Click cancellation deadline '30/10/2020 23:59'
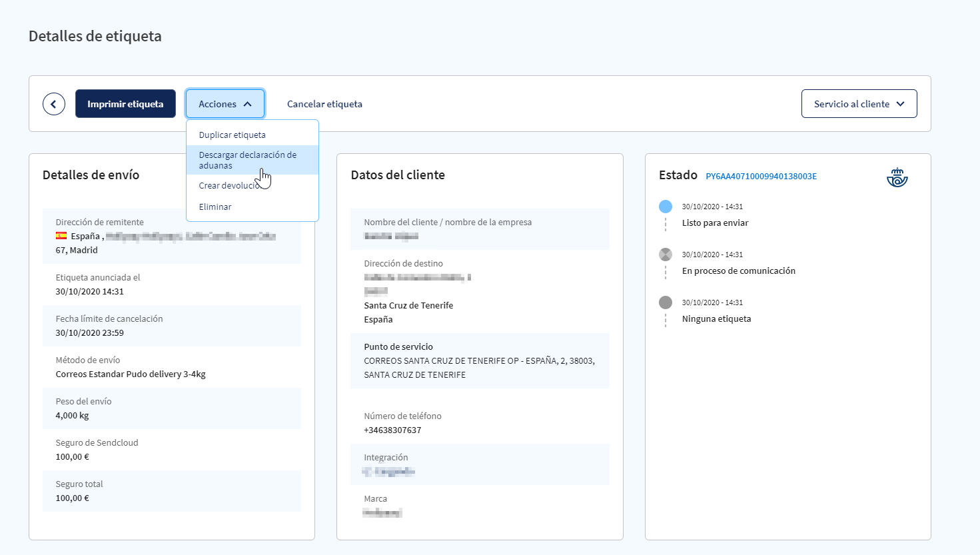This screenshot has height=555, width=980. [89, 333]
